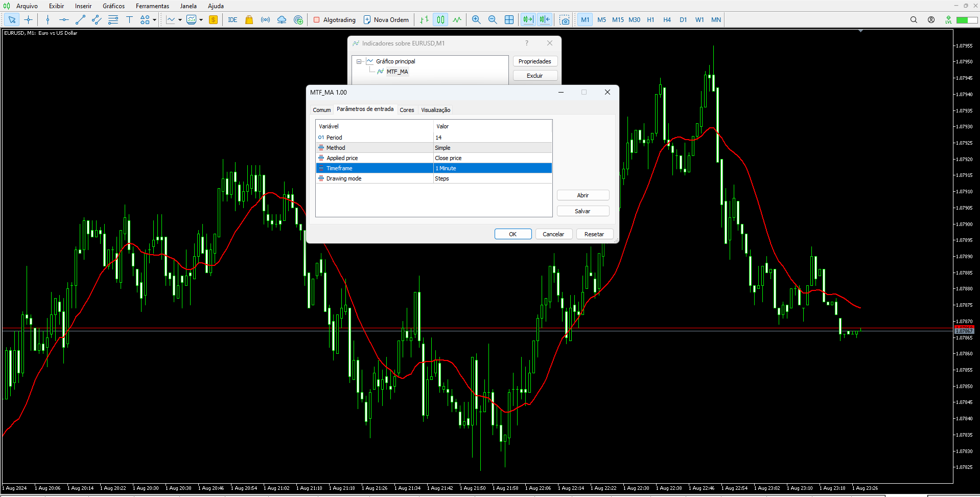Select the text label tool
Viewport: 980px width, 497px height.
(130, 19)
